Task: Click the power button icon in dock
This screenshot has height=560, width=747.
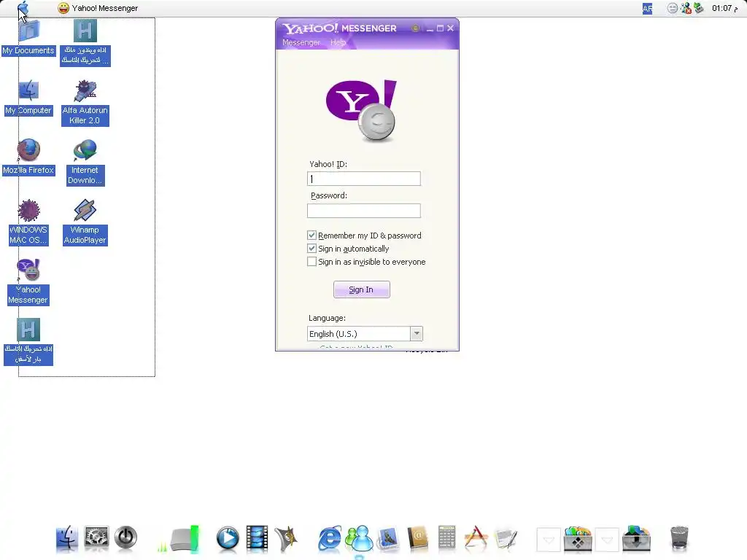Action: coord(125,539)
